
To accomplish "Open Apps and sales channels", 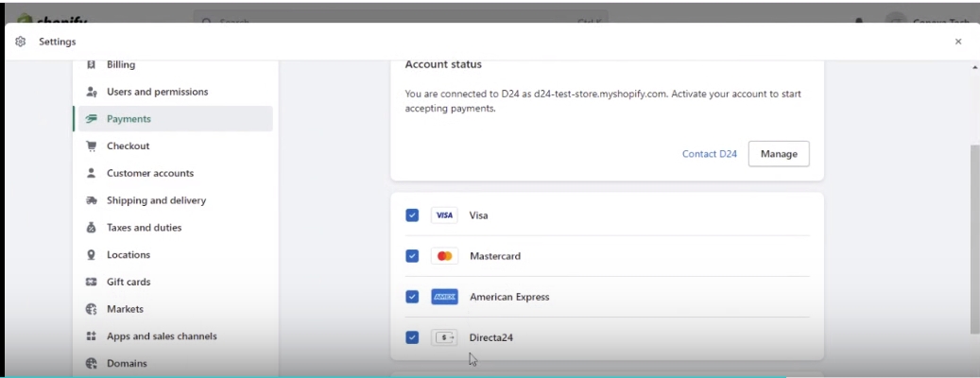I will point(161,336).
